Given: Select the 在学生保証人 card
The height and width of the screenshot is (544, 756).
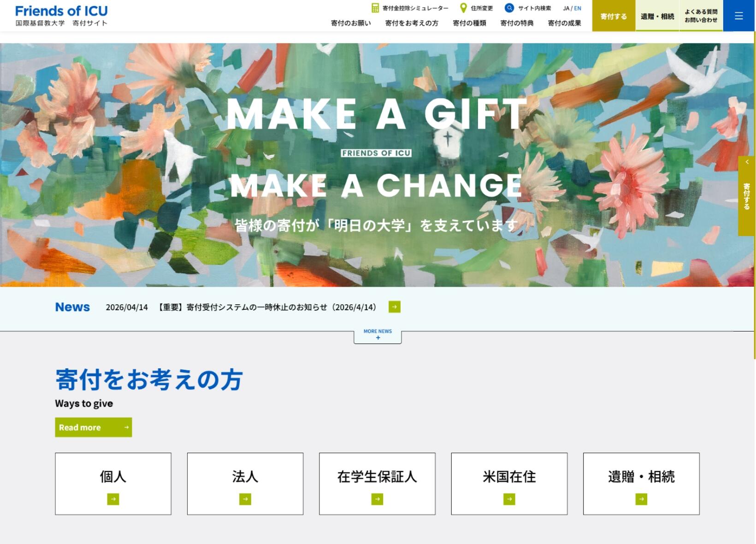Looking at the screenshot, I should pyautogui.click(x=377, y=484).
